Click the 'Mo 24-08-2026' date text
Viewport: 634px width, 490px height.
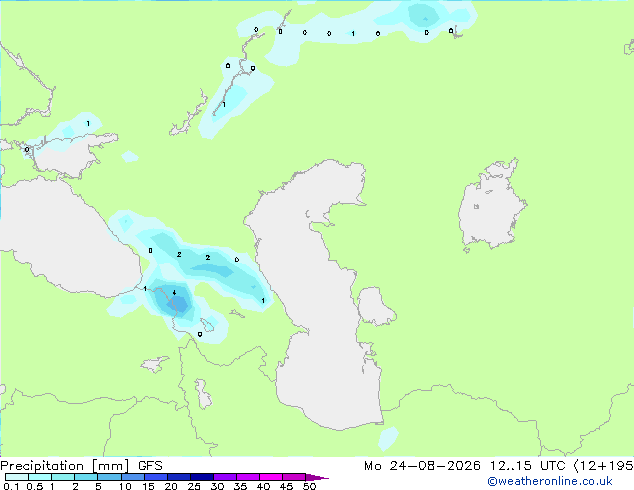[x=422, y=466]
